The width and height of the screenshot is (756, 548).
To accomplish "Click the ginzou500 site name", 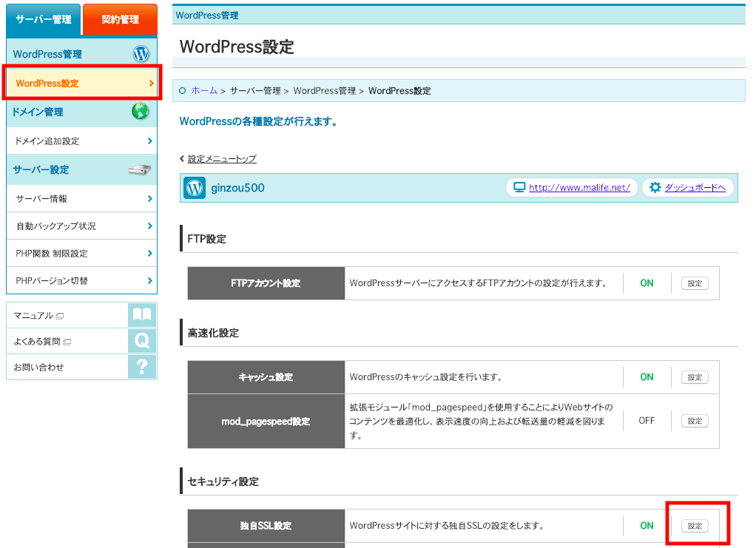I will point(237,188).
